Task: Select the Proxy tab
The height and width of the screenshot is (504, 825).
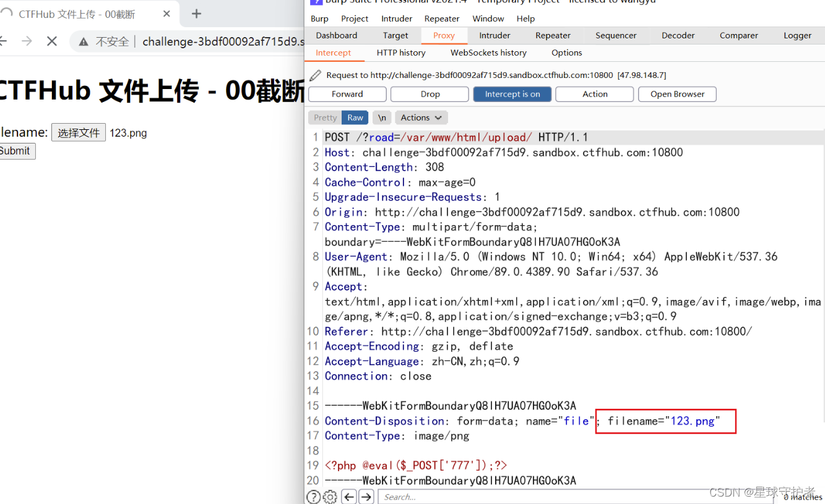Action: click(x=444, y=35)
